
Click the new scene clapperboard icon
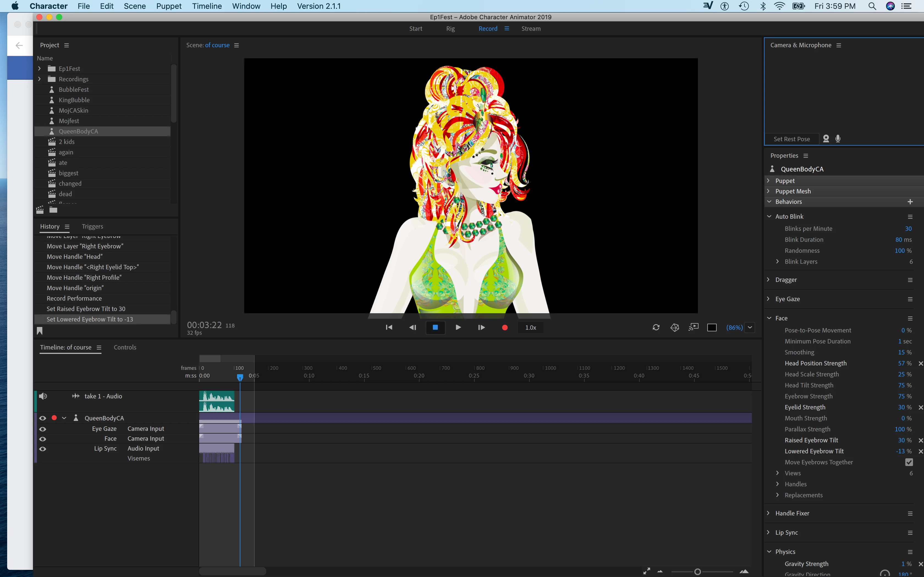point(40,210)
